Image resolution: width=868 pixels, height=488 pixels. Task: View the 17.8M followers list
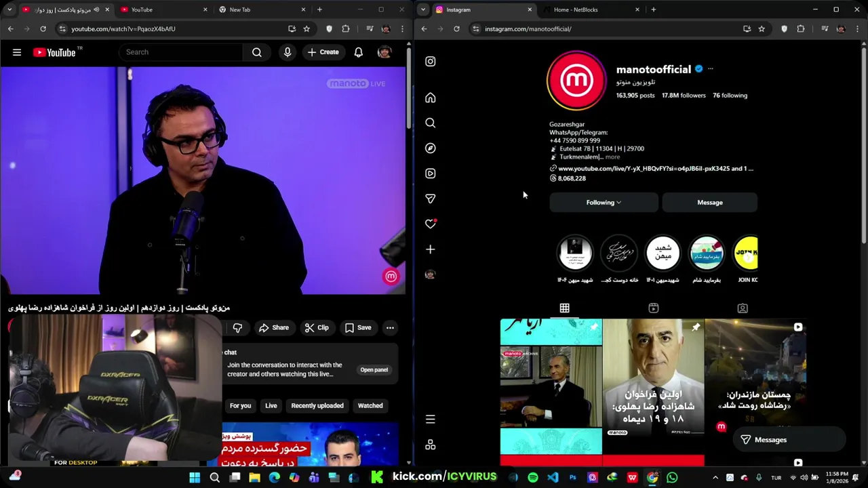point(684,96)
